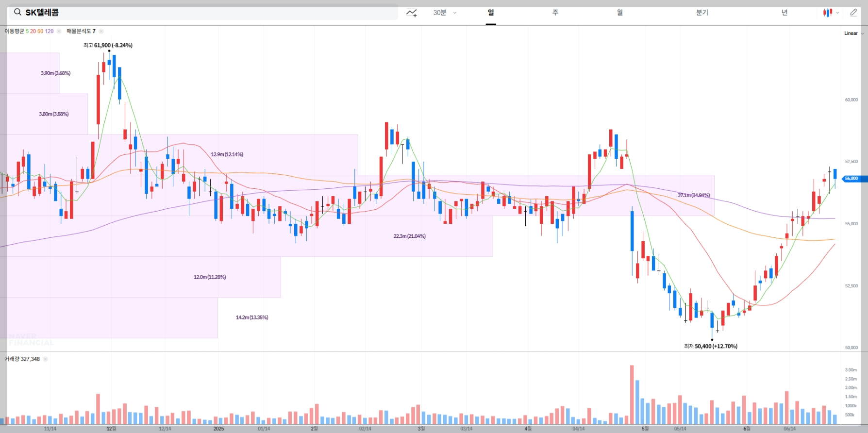Click the 3.00m volume axis label

coord(851,370)
